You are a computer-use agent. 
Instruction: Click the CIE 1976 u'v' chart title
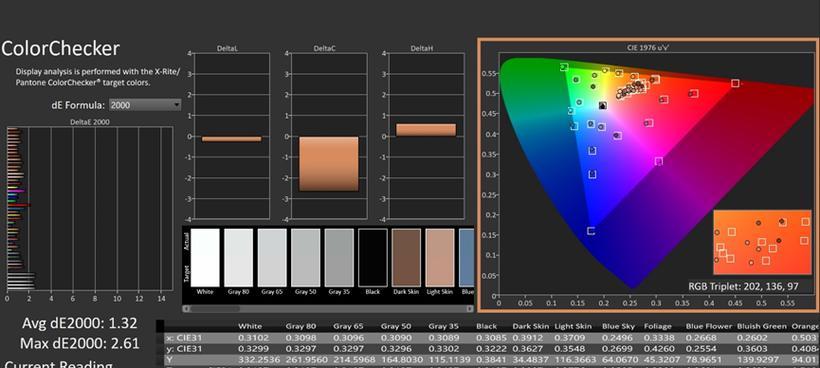click(647, 48)
